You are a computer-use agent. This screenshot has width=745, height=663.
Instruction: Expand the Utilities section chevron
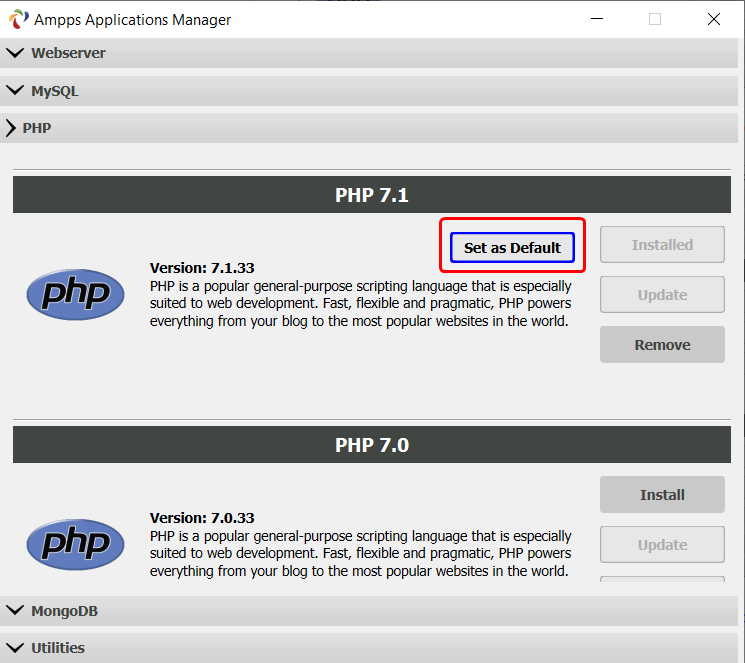click(15, 647)
